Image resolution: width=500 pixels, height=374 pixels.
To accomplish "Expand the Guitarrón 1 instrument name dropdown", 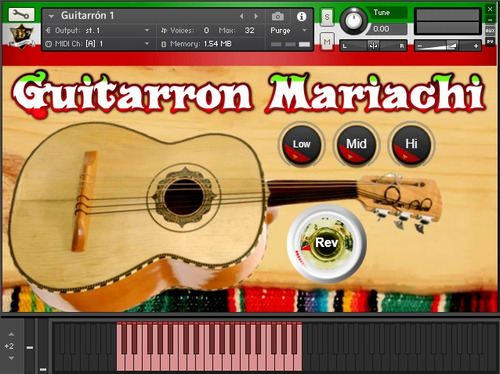I will [51, 16].
